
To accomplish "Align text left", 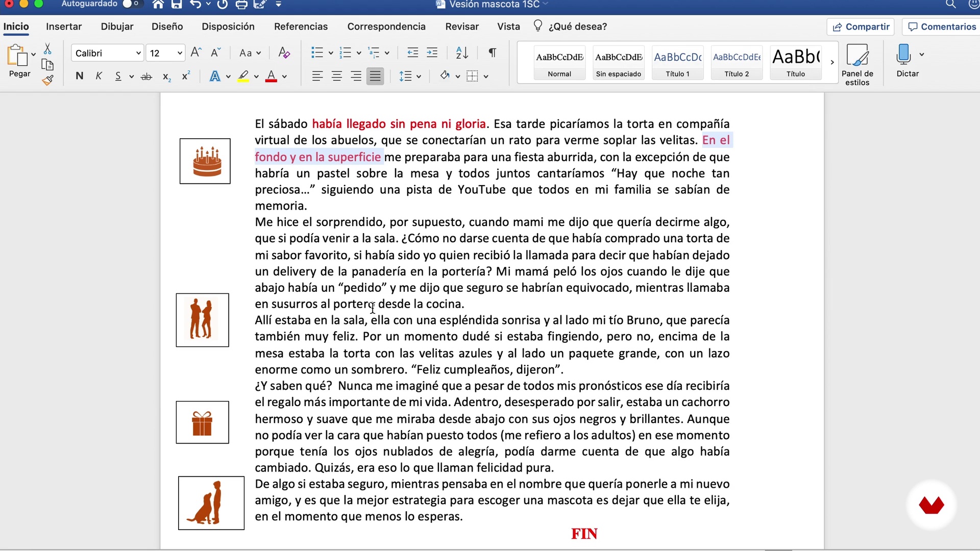I will pos(317,77).
